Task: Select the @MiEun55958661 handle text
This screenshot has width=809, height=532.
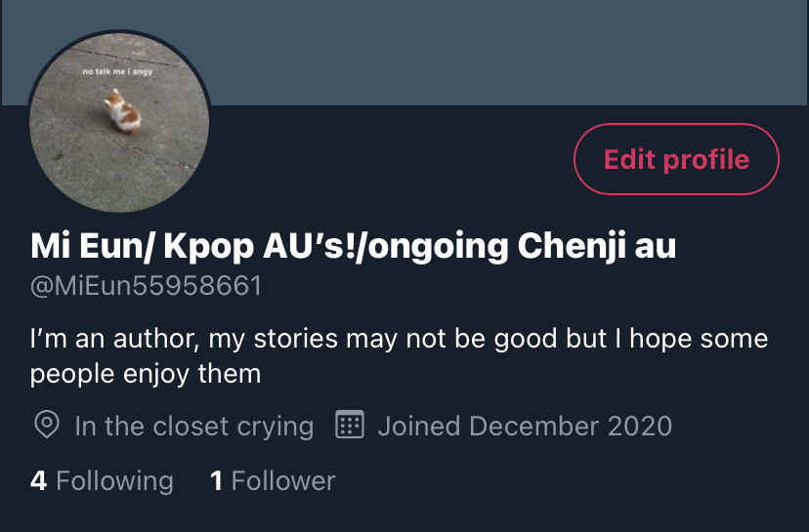Action: 146,286
